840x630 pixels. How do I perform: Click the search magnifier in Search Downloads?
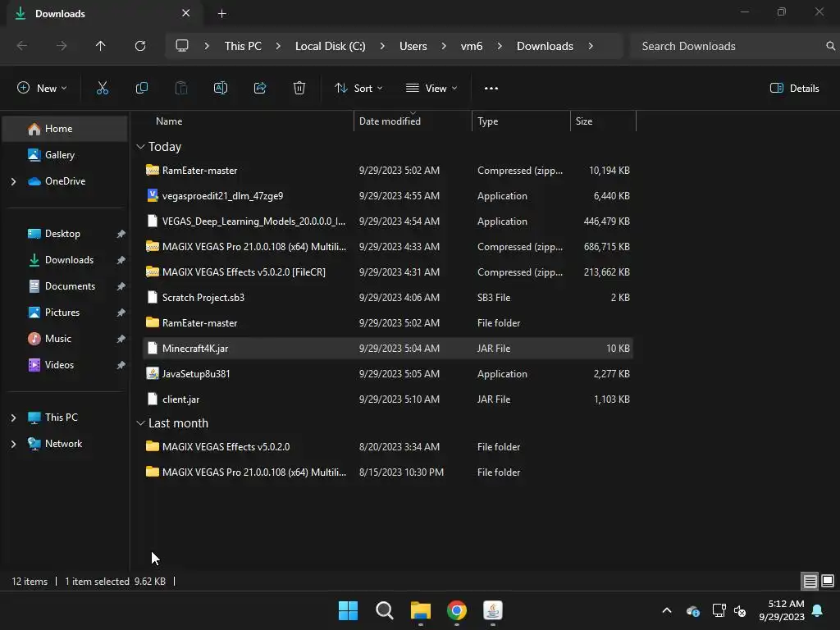point(830,46)
